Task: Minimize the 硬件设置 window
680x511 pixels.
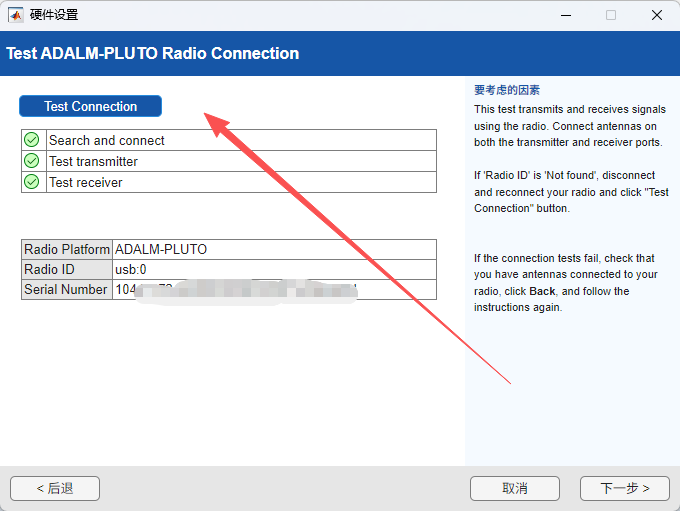Action: coord(566,15)
